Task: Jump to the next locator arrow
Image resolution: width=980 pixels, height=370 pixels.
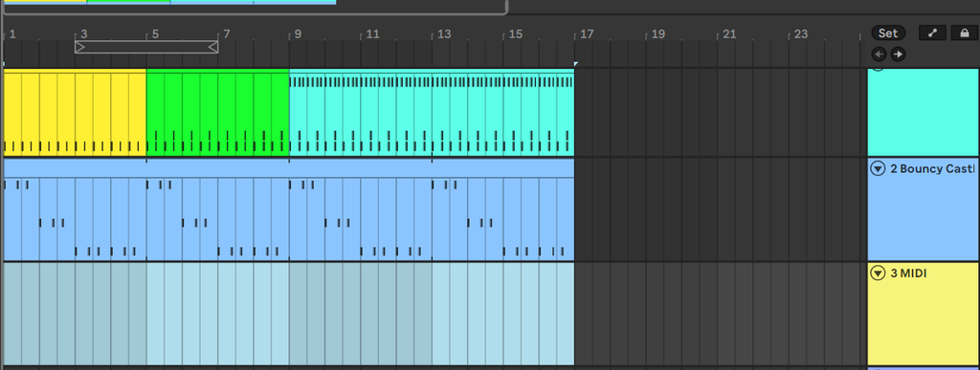Action: point(898,54)
